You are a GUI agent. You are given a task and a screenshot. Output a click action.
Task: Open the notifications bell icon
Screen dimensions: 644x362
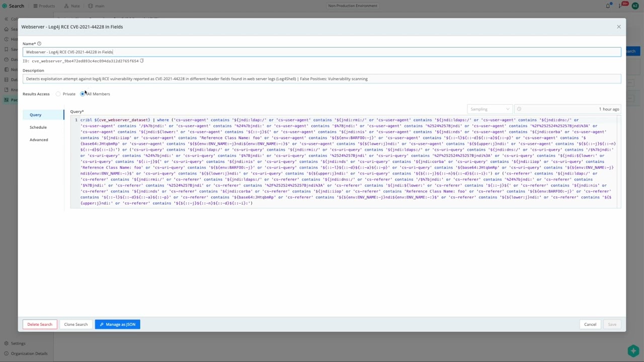608,6
